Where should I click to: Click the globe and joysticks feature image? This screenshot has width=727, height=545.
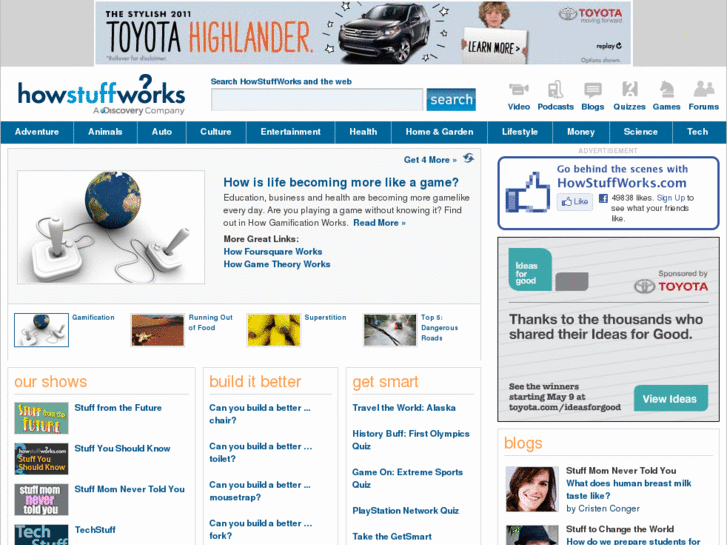click(111, 227)
